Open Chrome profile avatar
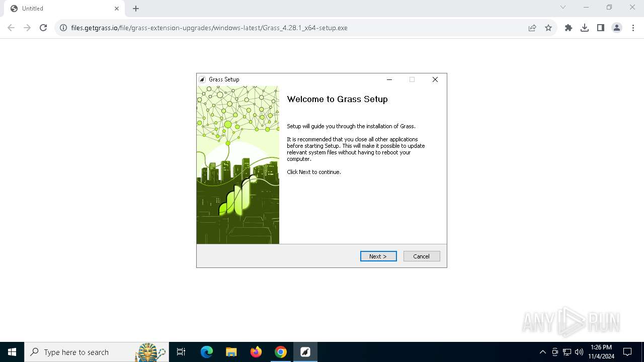 [x=617, y=28]
